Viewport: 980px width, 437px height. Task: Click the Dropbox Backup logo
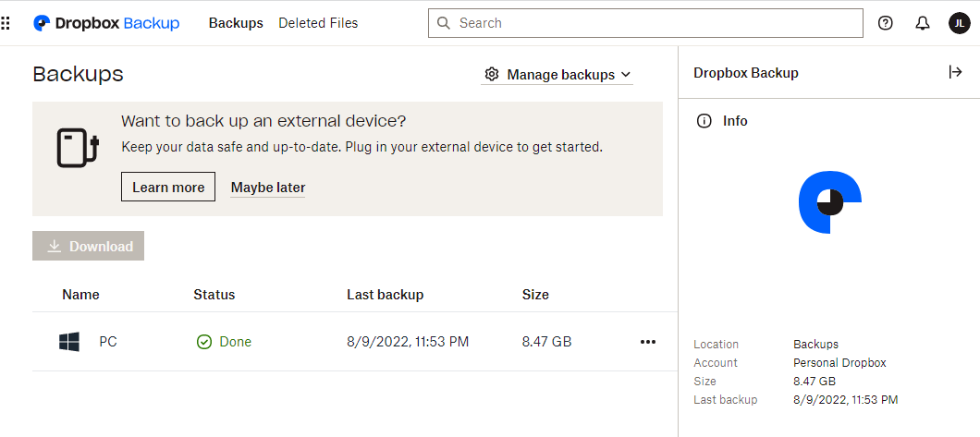pos(106,23)
